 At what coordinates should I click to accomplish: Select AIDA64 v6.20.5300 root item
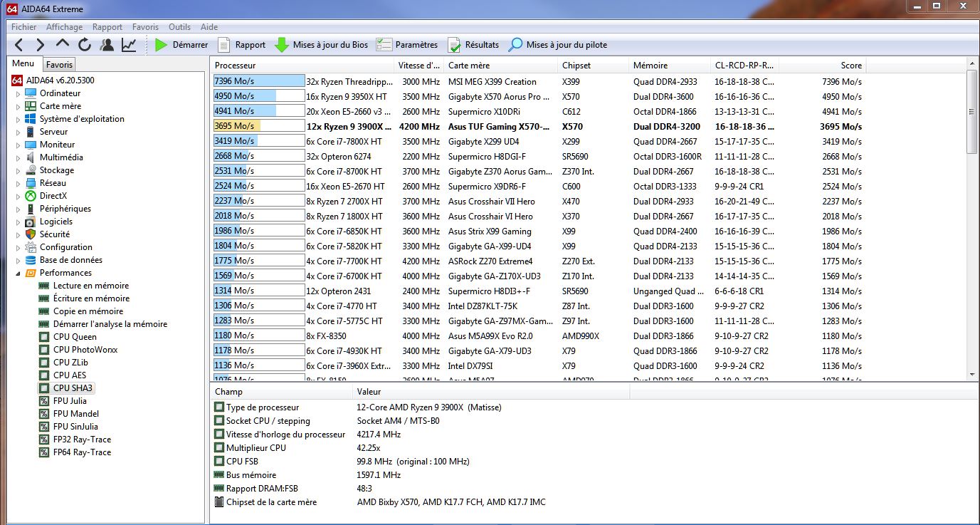tap(60, 80)
